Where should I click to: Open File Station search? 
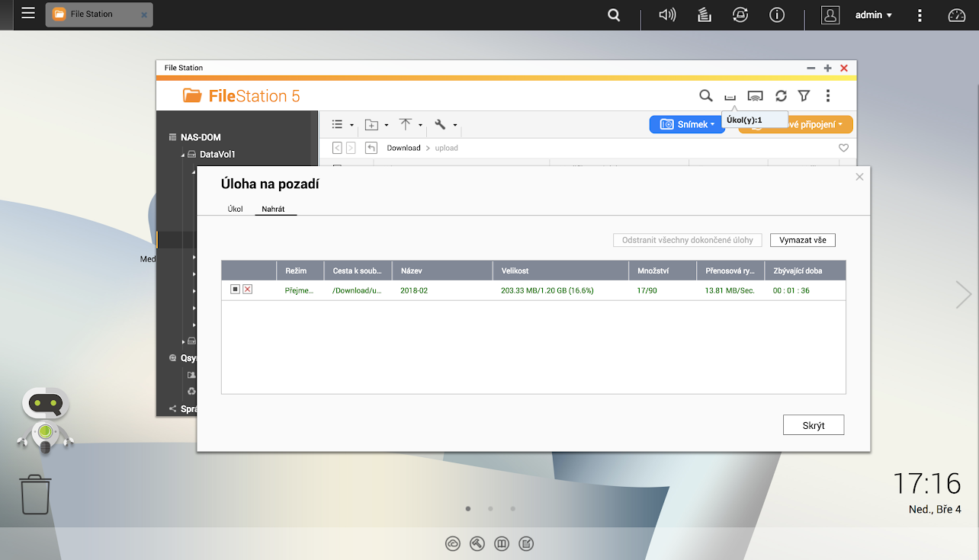point(705,96)
